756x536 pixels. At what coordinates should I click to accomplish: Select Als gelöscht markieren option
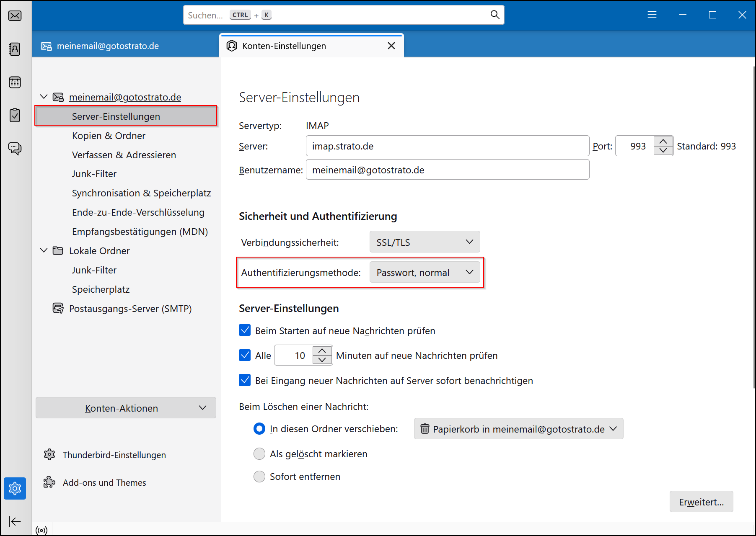[x=259, y=454]
